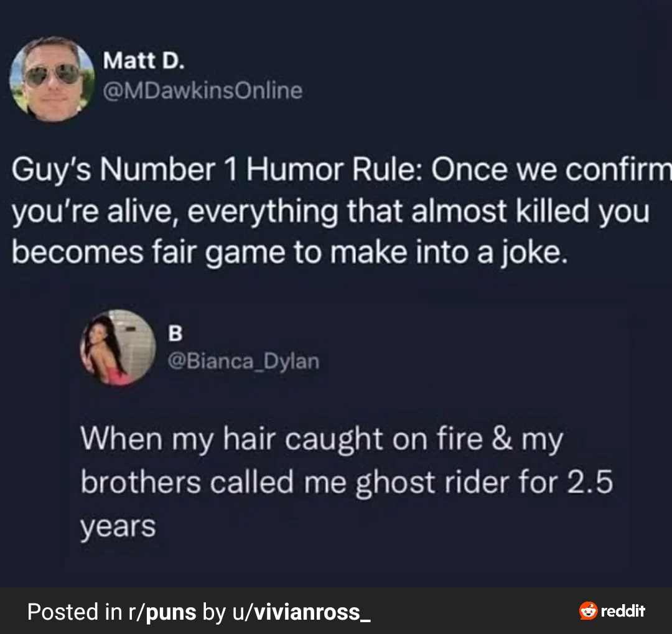Screen dimensions: 672x634
Task: Open the @MDawkinsOnline handle
Action: click(x=203, y=90)
